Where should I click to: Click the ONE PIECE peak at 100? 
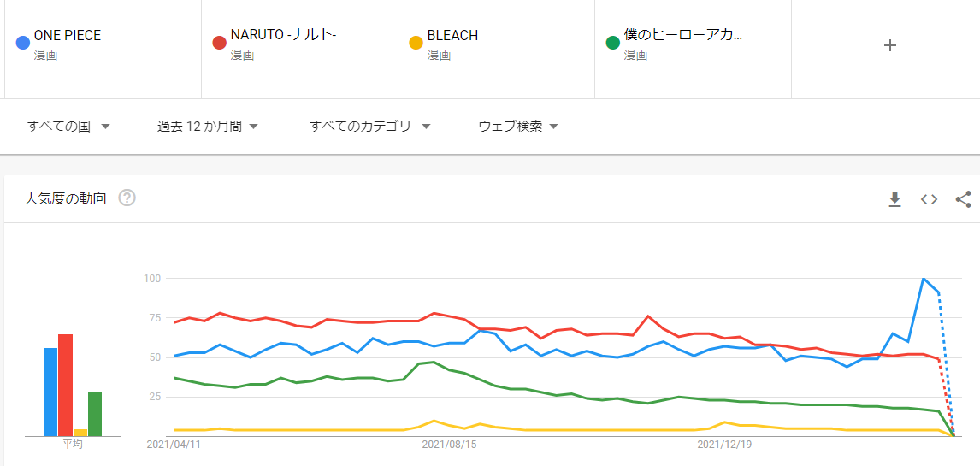pos(924,279)
